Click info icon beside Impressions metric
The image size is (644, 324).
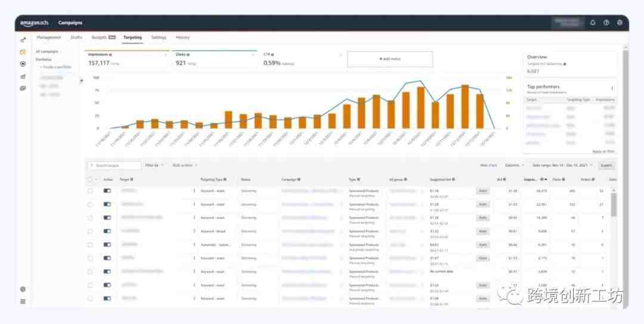click(110, 55)
